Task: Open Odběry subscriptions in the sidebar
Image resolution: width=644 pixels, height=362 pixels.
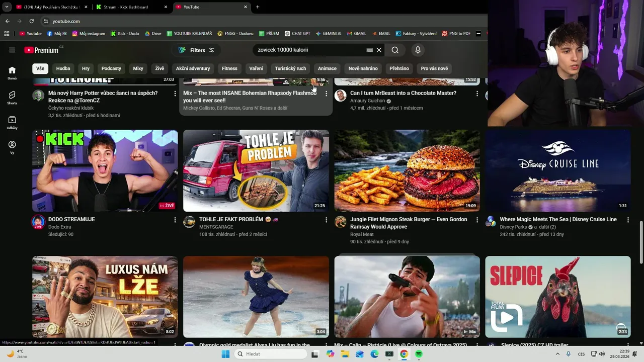Action: (12, 123)
